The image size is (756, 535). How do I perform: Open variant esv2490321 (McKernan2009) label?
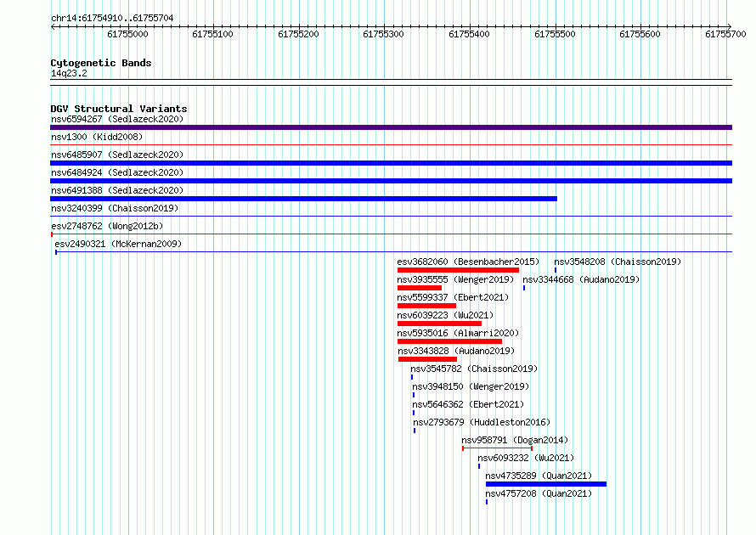coord(118,244)
